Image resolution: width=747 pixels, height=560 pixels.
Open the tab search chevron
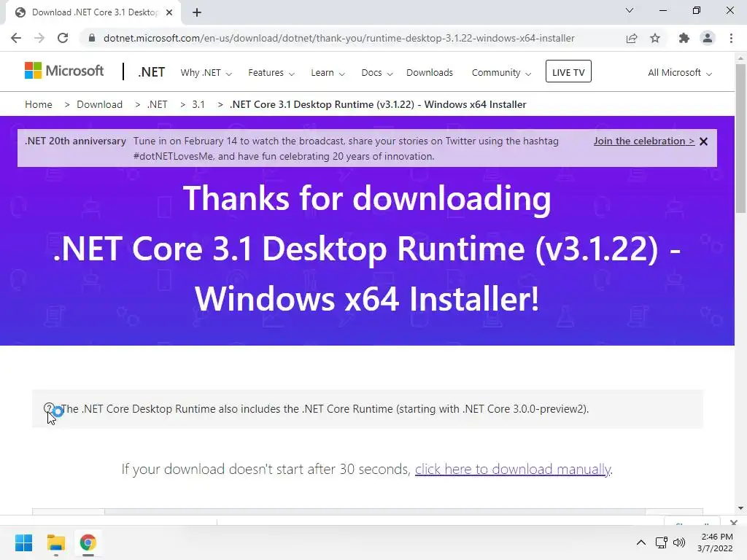tap(630, 10)
